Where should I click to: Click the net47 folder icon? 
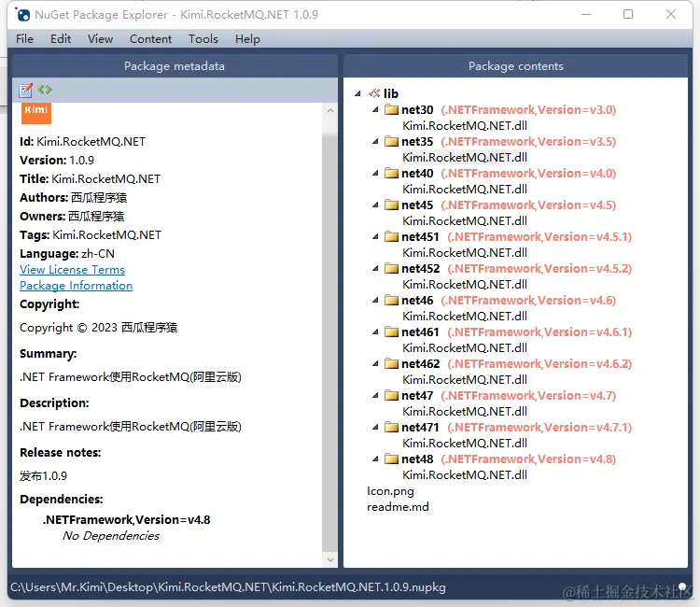(x=391, y=395)
